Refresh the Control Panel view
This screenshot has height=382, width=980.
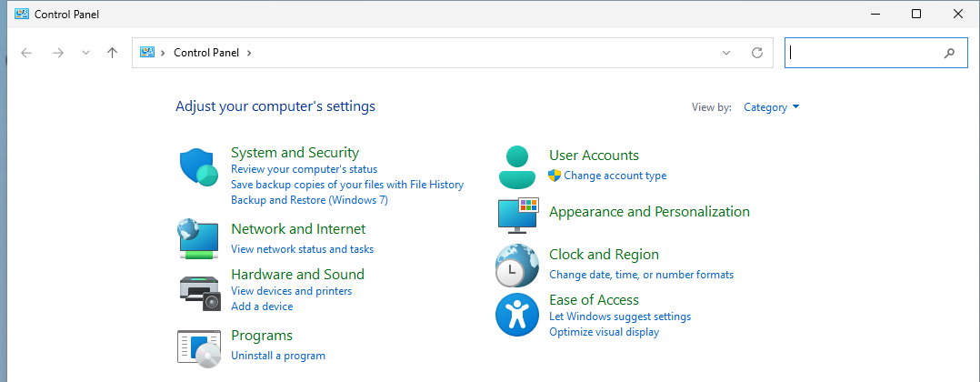pyautogui.click(x=757, y=53)
